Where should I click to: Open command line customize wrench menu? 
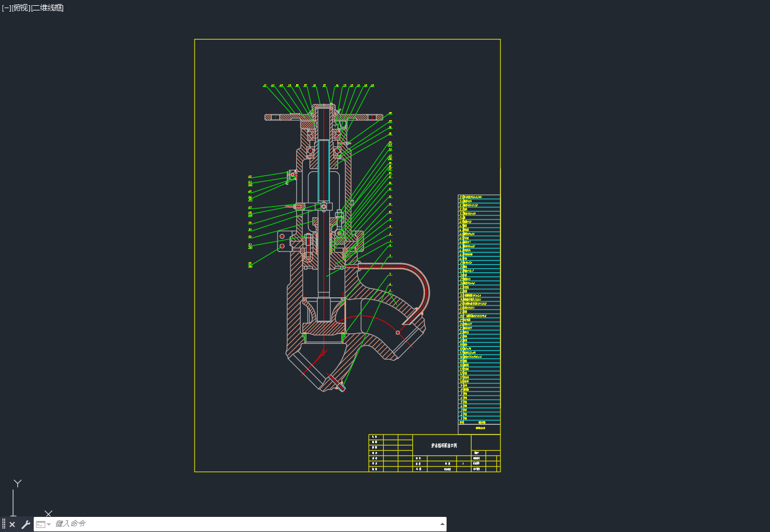(x=26, y=524)
